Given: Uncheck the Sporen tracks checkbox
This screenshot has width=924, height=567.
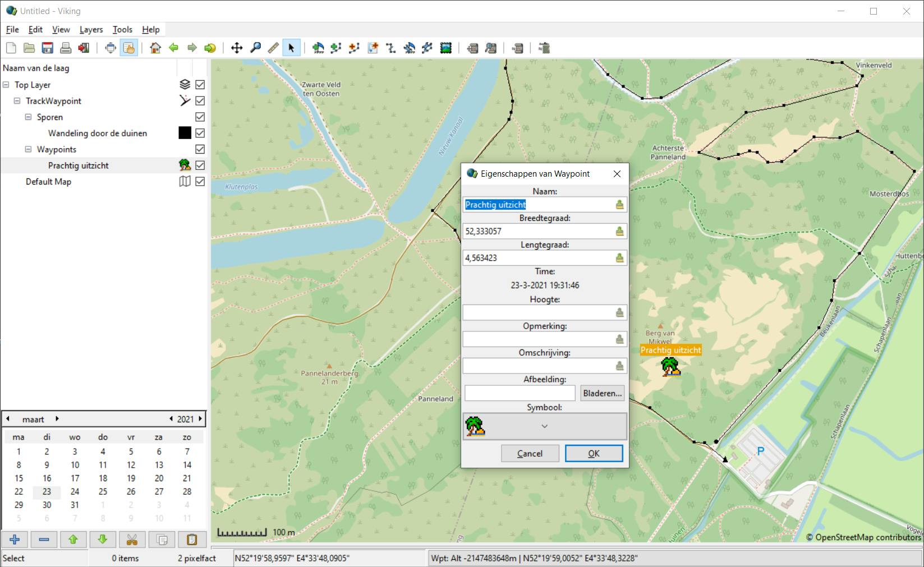Looking at the screenshot, I should [200, 117].
